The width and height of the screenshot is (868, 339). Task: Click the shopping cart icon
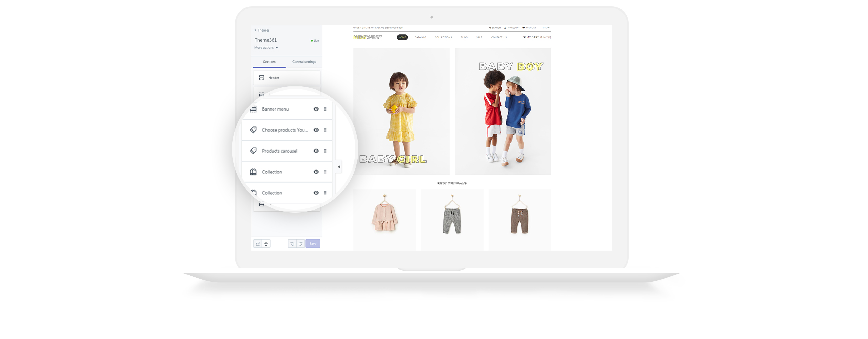pos(524,37)
